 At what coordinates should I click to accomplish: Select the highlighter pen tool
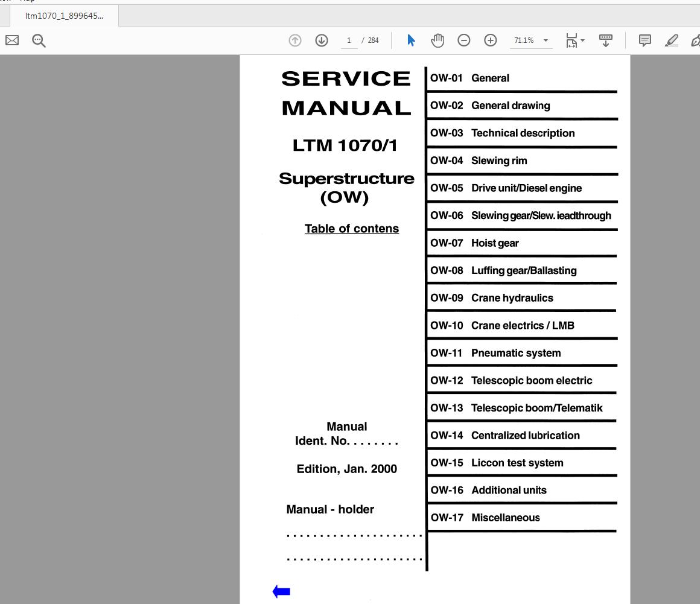[671, 40]
